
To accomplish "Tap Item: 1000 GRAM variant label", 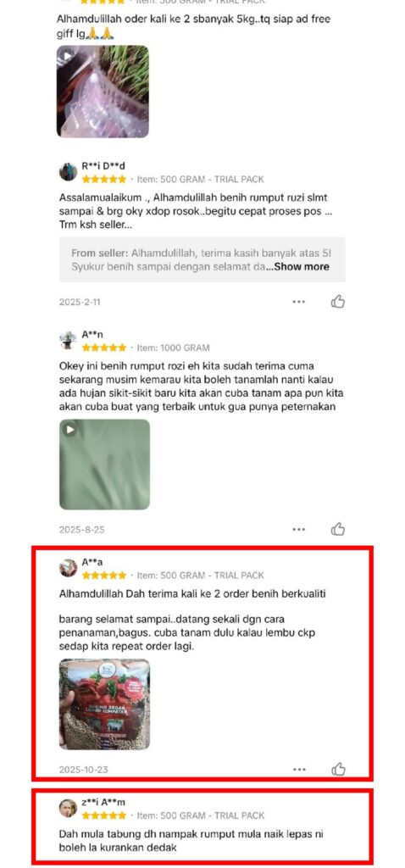I will pos(173,348).
